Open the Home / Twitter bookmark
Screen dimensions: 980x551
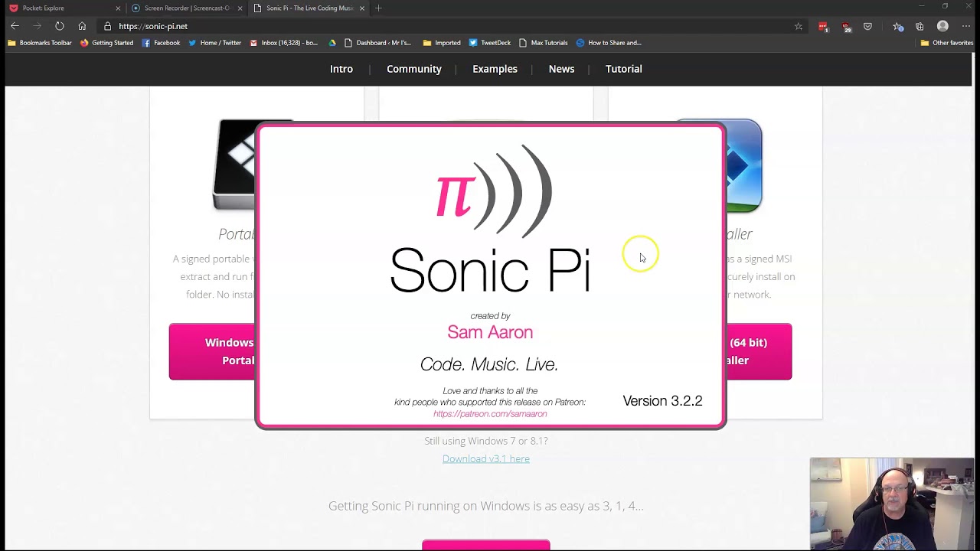[x=215, y=43]
